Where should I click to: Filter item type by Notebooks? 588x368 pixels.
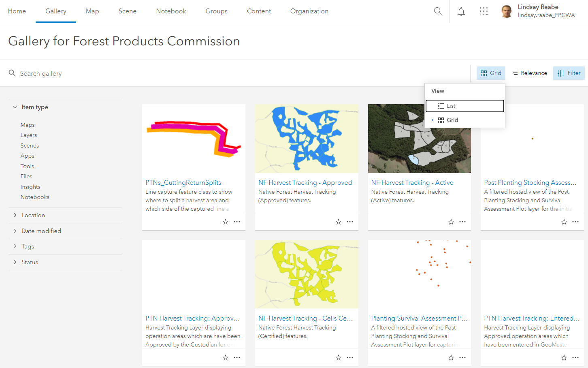pyautogui.click(x=35, y=197)
